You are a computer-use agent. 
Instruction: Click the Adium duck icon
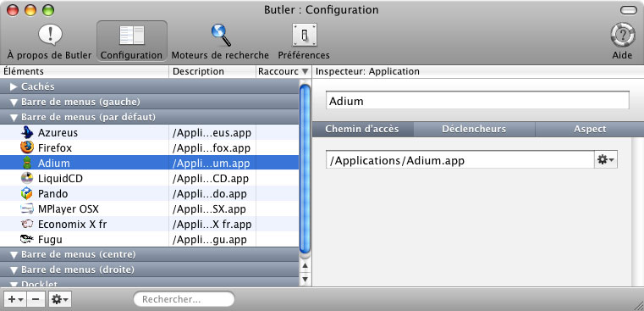pyautogui.click(x=27, y=163)
